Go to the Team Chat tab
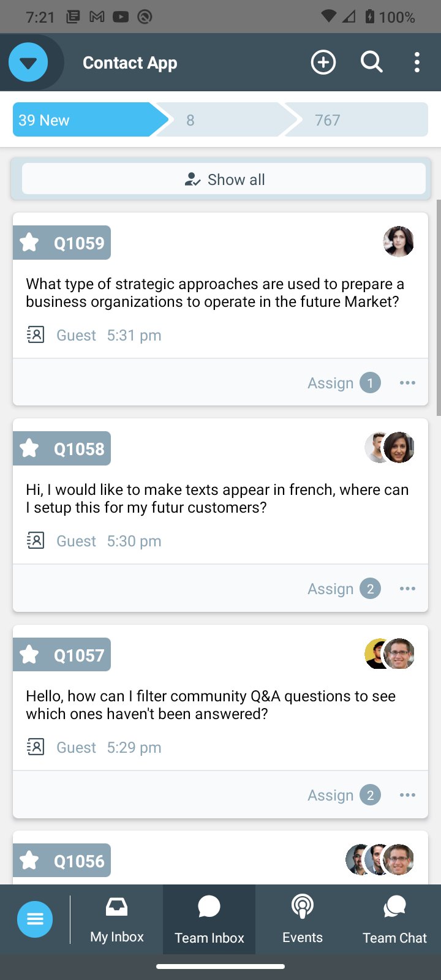This screenshot has width=441, height=980. (x=394, y=919)
